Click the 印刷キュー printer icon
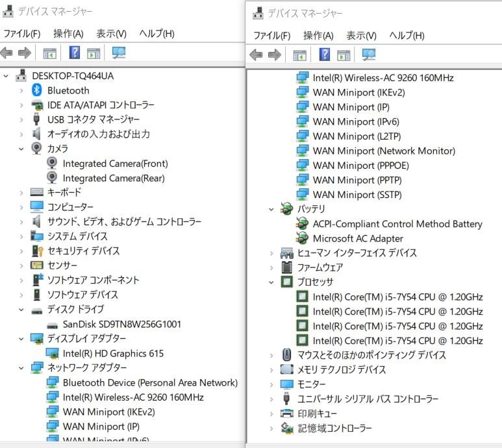The image size is (502, 448). [x=287, y=413]
